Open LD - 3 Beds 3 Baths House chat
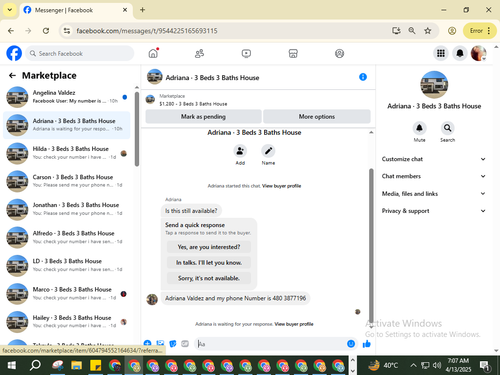 [x=67, y=265]
